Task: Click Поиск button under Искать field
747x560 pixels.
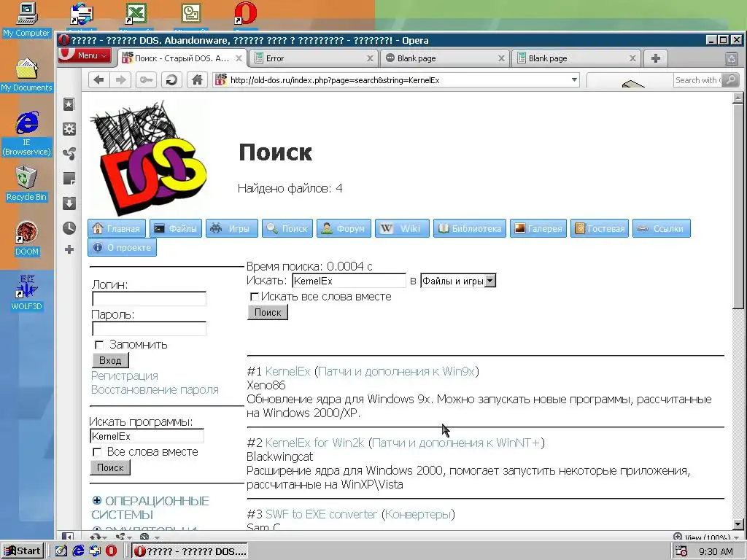Action: coord(268,312)
